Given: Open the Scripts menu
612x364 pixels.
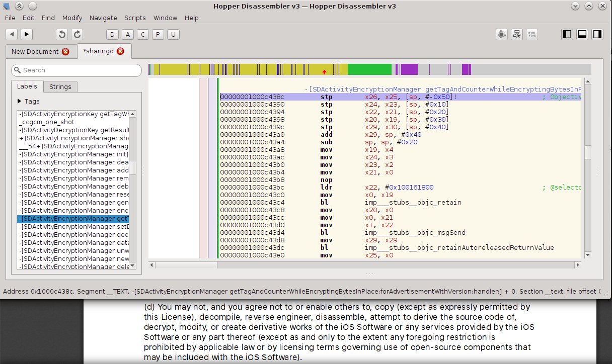Looking at the screenshot, I should (x=135, y=18).
